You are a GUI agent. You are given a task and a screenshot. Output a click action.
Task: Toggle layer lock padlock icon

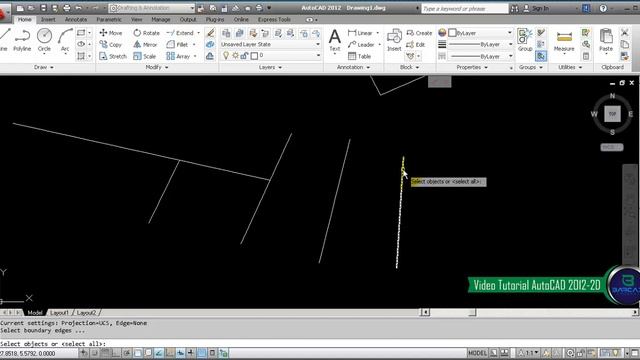[244, 56]
